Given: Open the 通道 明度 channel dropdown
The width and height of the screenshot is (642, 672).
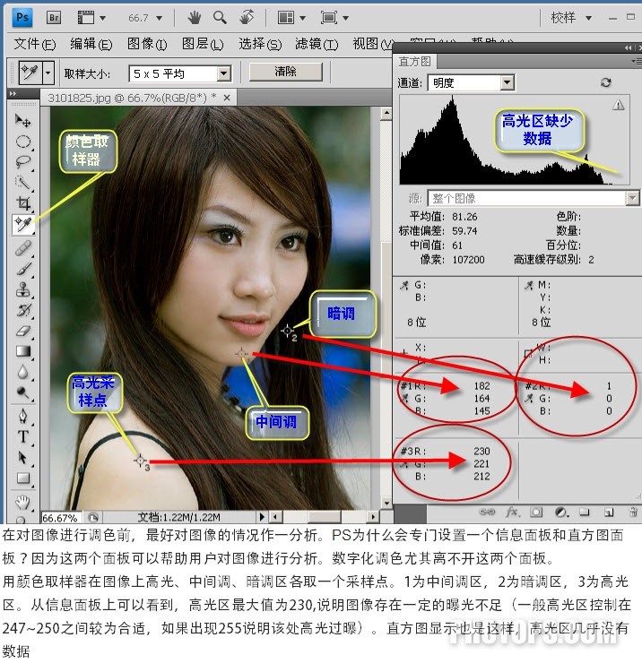Looking at the screenshot, I should (472, 82).
